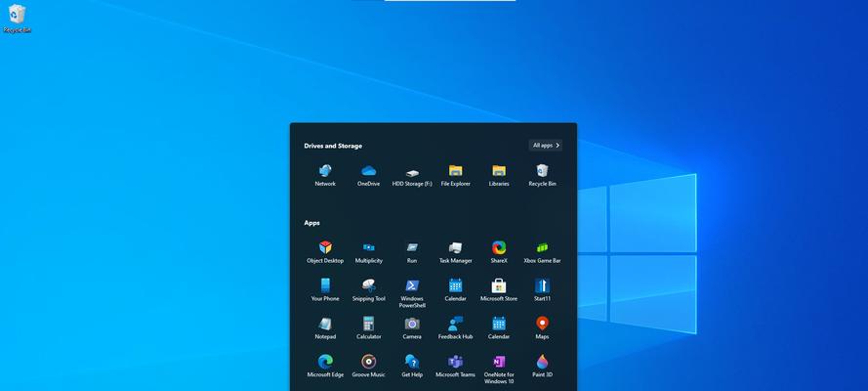Launch ShareX
Image resolution: width=868 pixels, height=391 pixels.
(499, 252)
